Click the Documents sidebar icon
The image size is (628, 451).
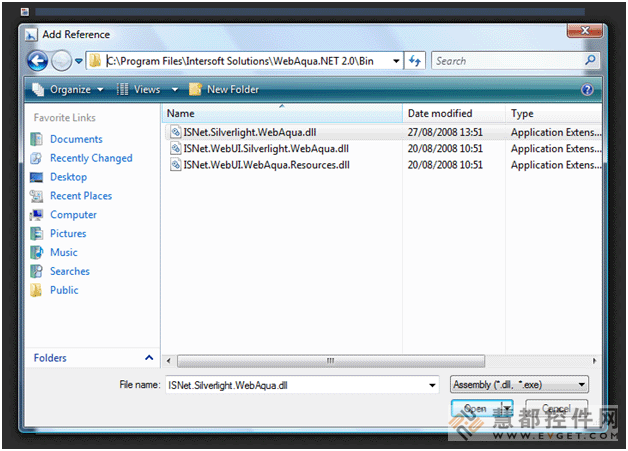pos(36,139)
